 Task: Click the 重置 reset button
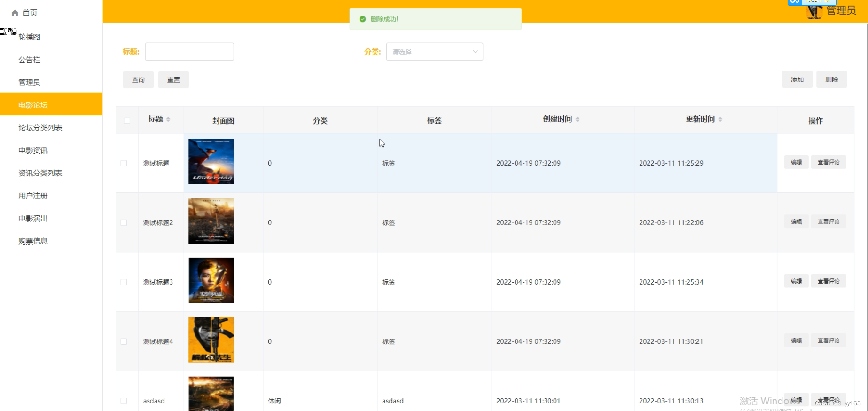(x=173, y=80)
